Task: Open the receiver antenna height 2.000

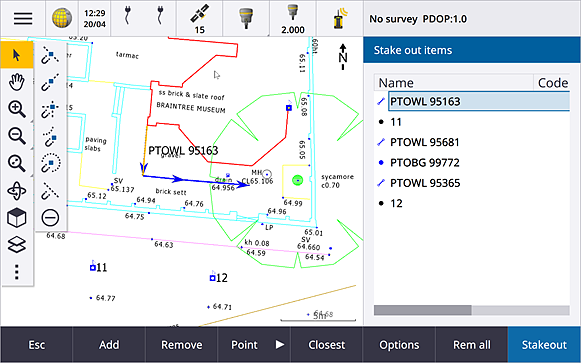Action: click(x=293, y=18)
